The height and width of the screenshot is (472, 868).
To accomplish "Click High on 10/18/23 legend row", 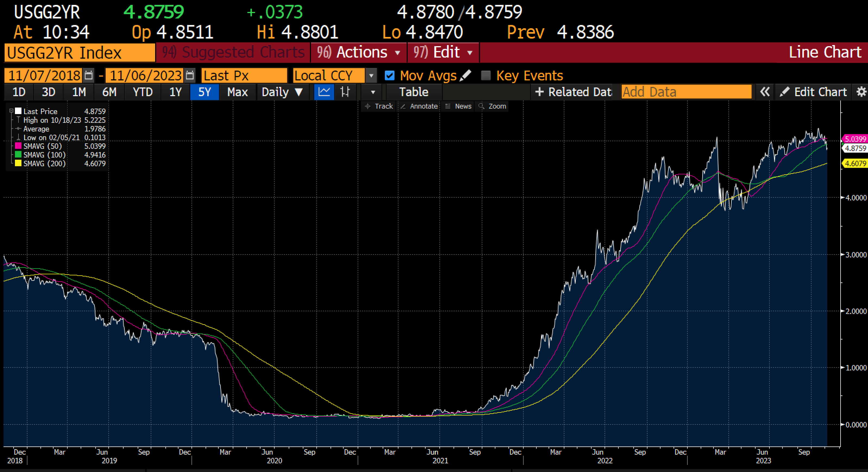I will [61, 120].
